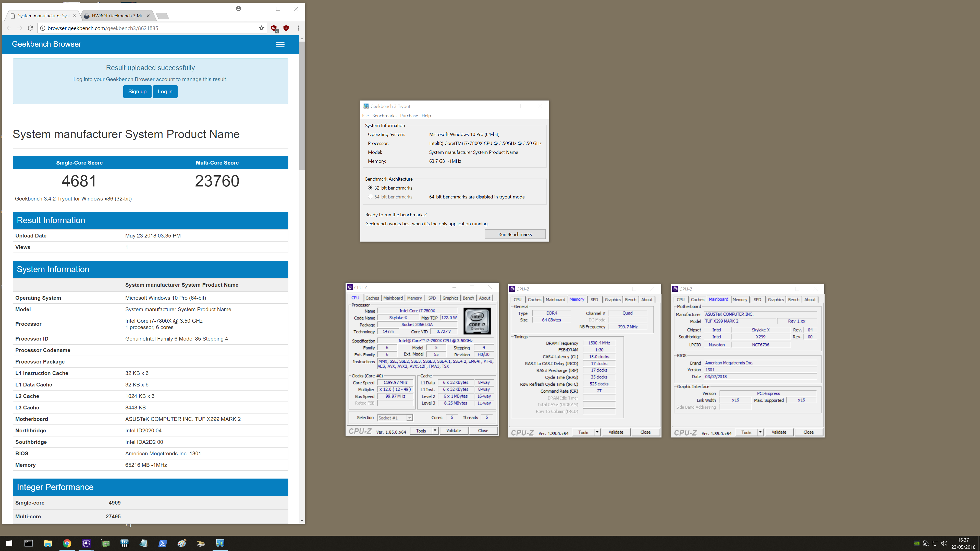Image resolution: width=980 pixels, height=551 pixels.
Task: Open the Geekbench Browser hamburger menu
Action: (x=280, y=44)
